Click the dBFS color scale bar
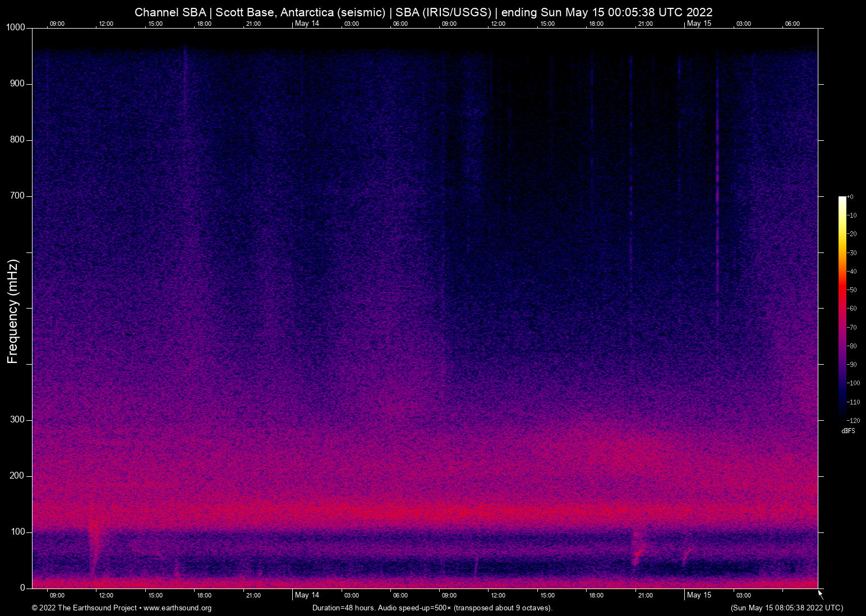Image resolution: width=866 pixels, height=616 pixels. 842,307
